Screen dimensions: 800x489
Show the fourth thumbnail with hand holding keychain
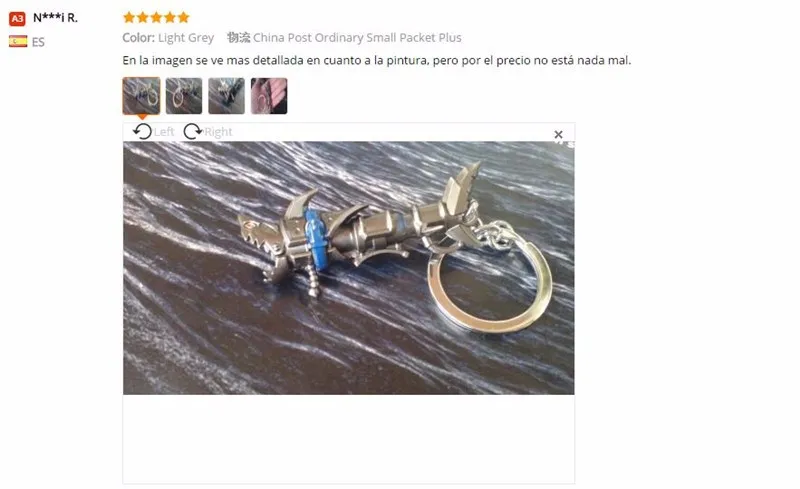click(x=269, y=95)
